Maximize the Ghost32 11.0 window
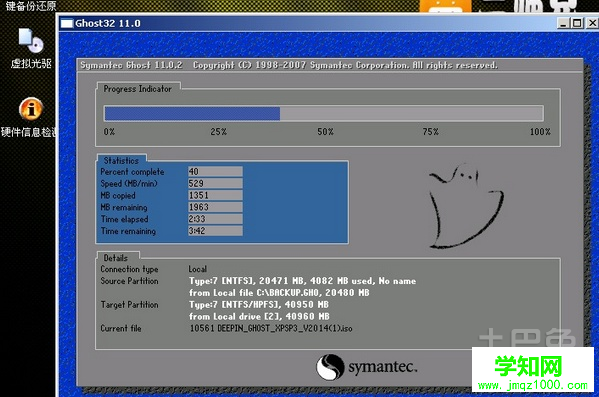The image size is (599, 397). (x=577, y=23)
